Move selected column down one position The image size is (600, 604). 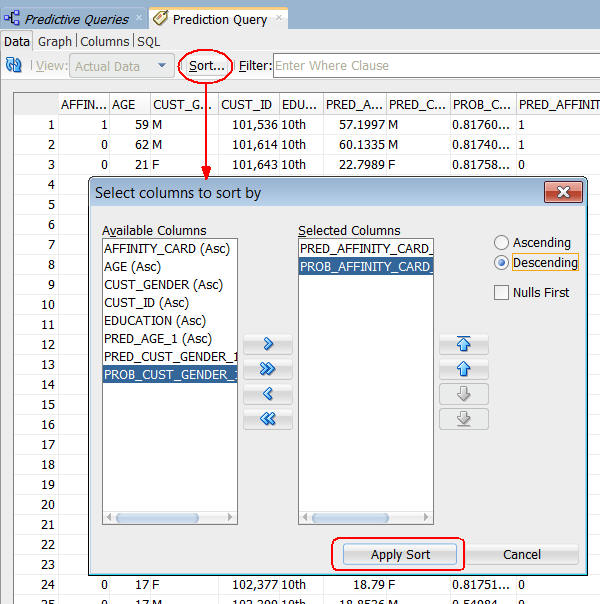tap(463, 394)
